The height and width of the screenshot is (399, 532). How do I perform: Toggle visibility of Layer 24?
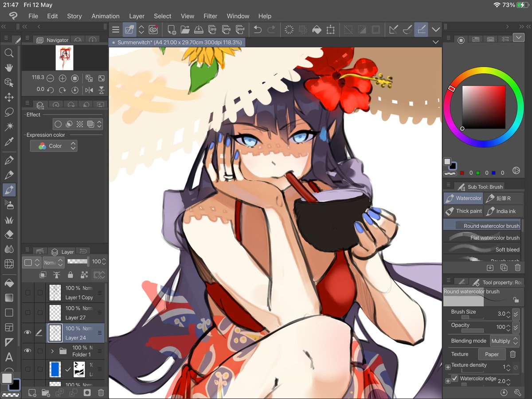[x=28, y=332]
